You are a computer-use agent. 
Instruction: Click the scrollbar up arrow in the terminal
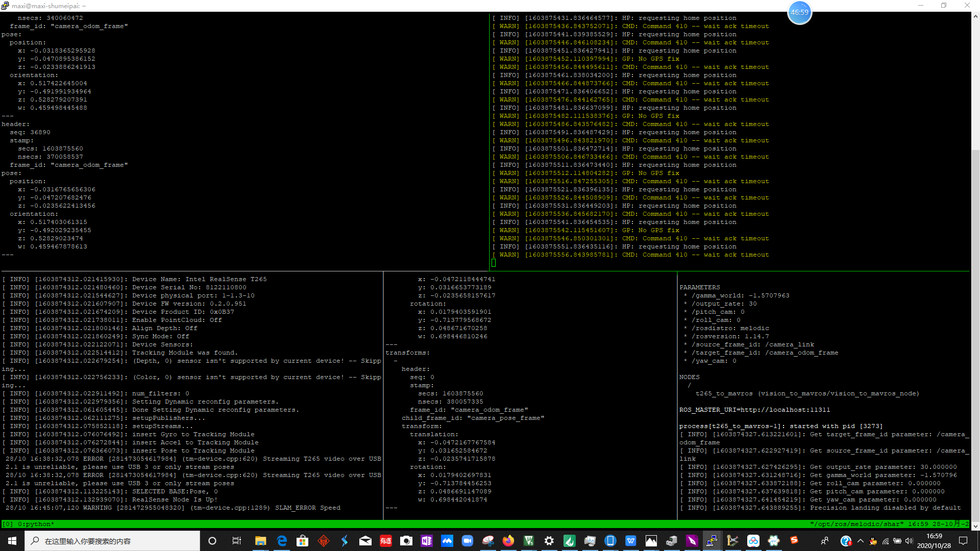click(975, 16)
